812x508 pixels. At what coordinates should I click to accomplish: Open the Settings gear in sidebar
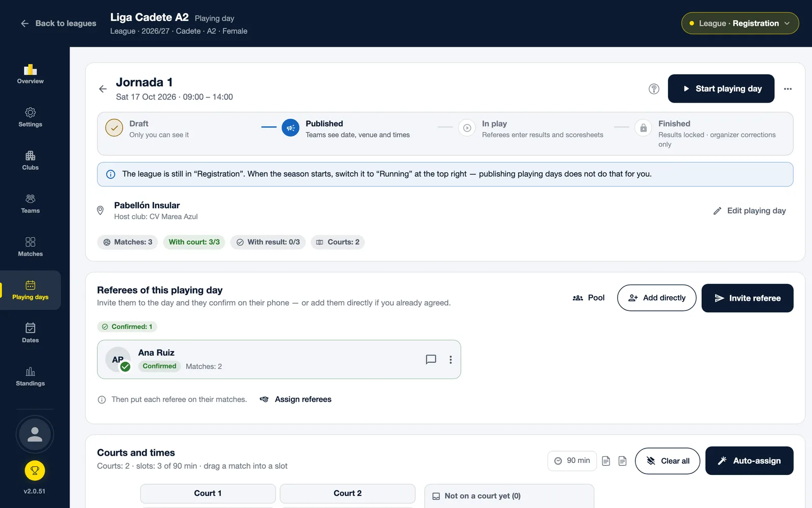click(x=30, y=117)
